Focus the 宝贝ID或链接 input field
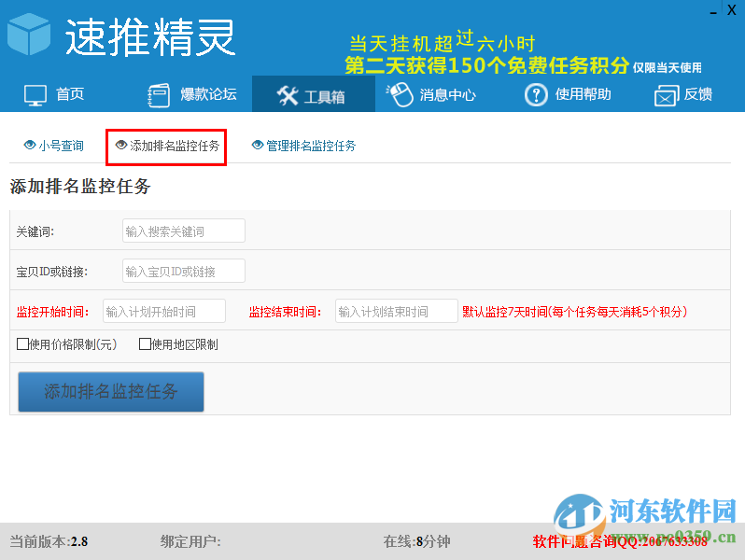Viewport: 745px width, 560px height. [184, 271]
